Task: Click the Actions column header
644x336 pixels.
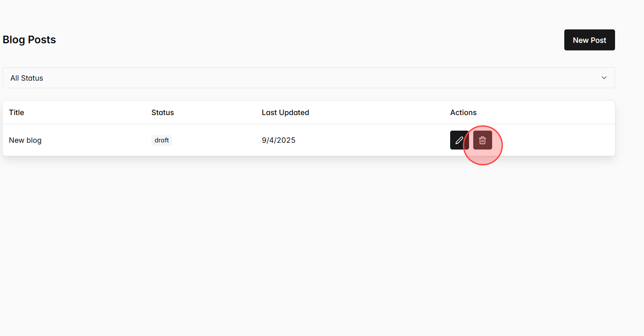Action: pyautogui.click(x=463, y=112)
